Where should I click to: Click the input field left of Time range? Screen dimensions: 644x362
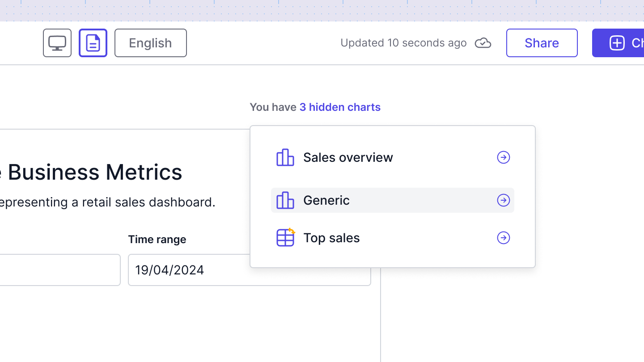point(60,270)
